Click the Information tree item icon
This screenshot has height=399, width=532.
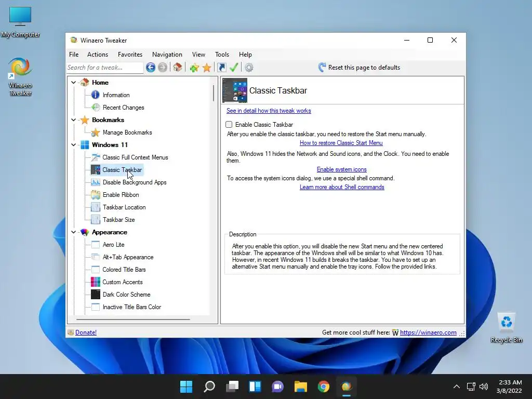click(x=96, y=95)
